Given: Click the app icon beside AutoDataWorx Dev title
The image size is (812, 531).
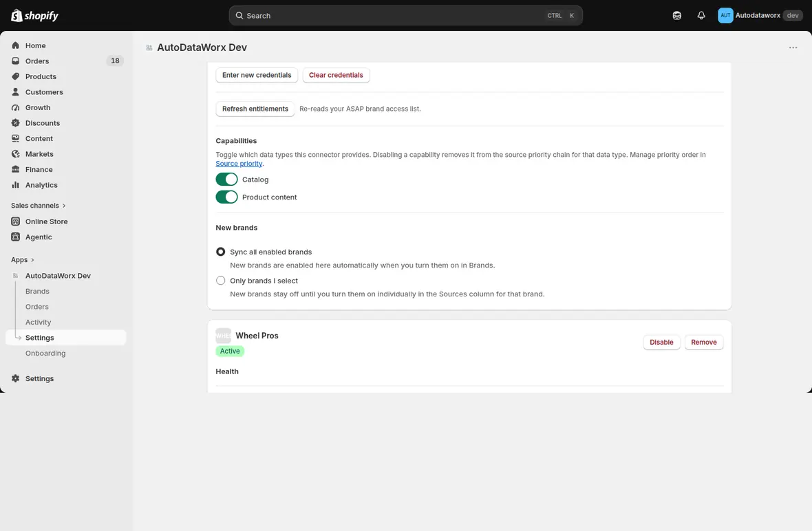Looking at the screenshot, I should (149, 47).
